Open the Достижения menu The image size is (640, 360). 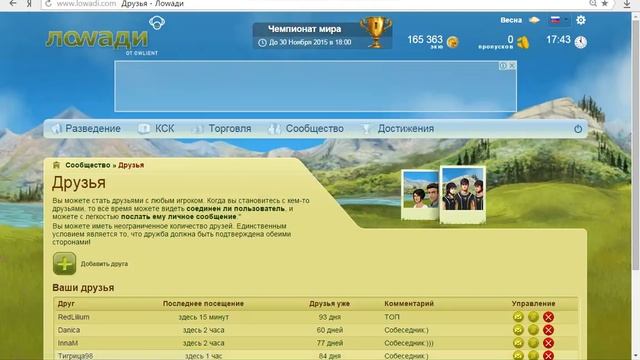pyautogui.click(x=398, y=129)
